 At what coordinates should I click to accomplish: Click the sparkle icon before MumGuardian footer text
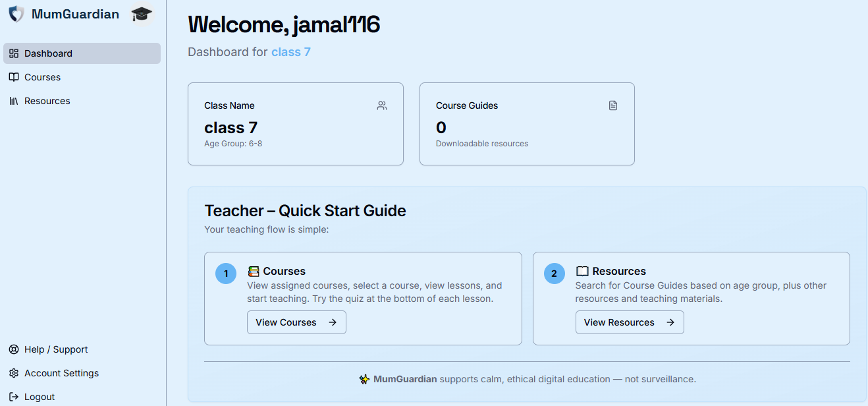(x=364, y=379)
